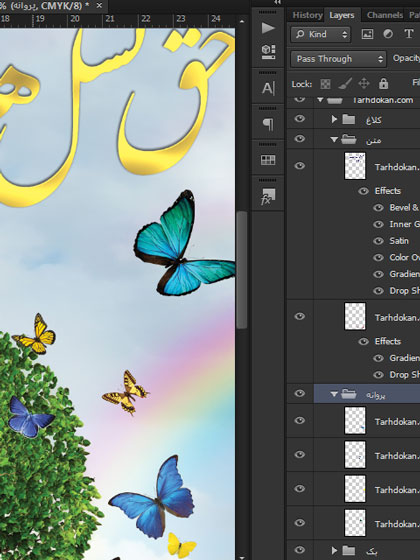This screenshot has width=420, height=560.
Task: Click first text layer thumbnail in متن
Action: click(x=355, y=166)
